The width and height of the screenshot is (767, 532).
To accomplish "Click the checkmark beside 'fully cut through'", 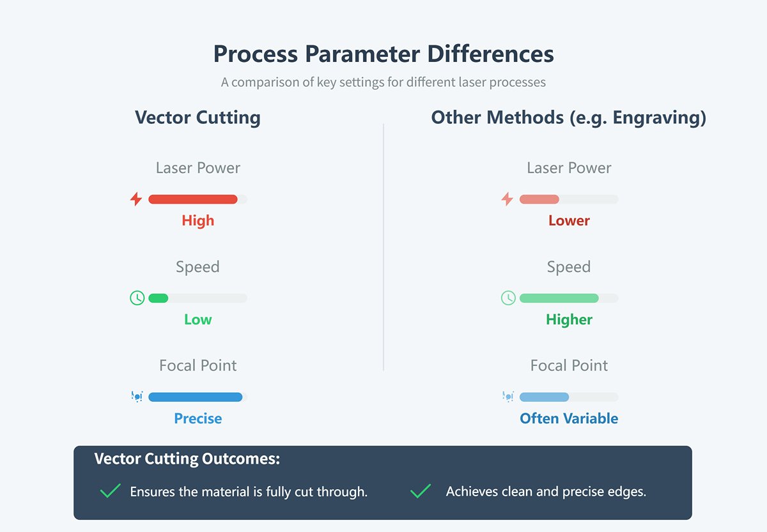I will point(111,491).
